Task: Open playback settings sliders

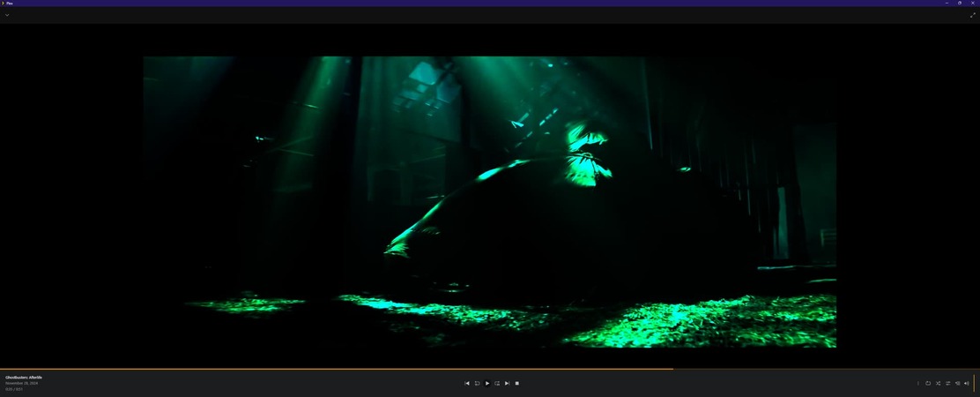Action: click(x=948, y=383)
